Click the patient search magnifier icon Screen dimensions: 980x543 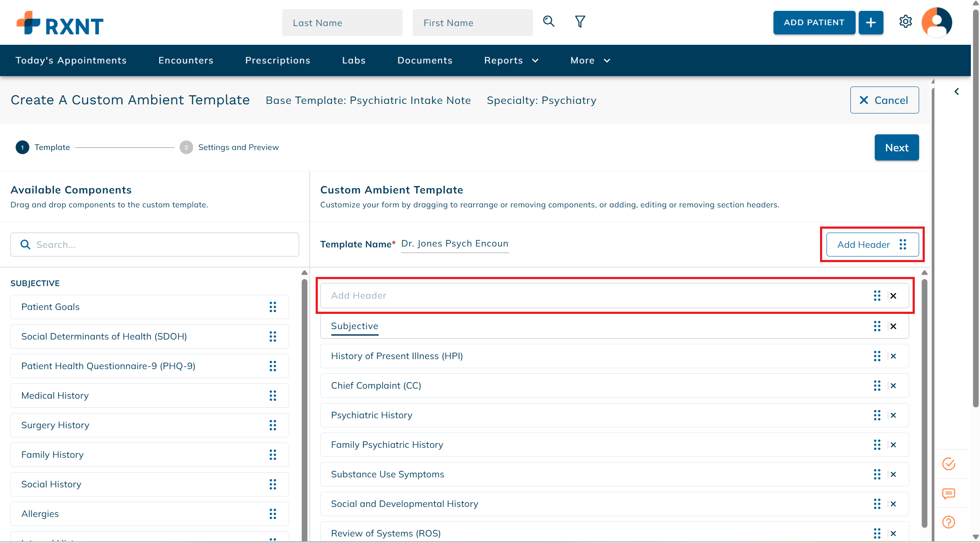549,21
